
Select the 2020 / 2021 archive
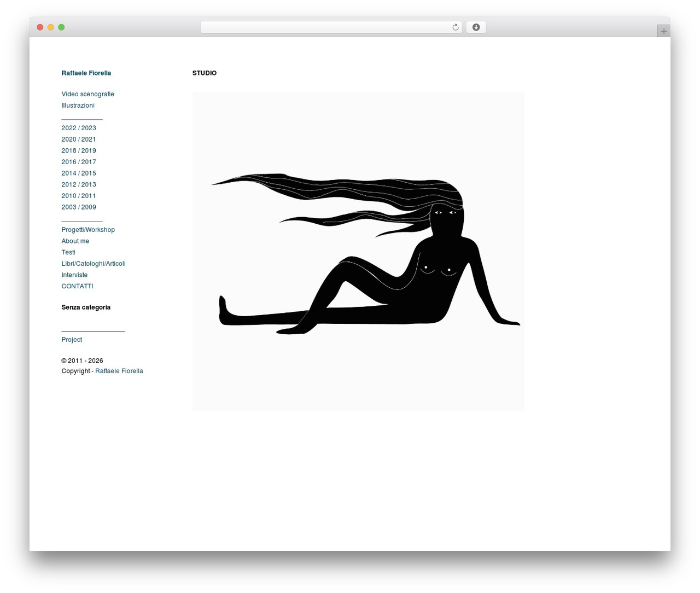[x=79, y=139]
